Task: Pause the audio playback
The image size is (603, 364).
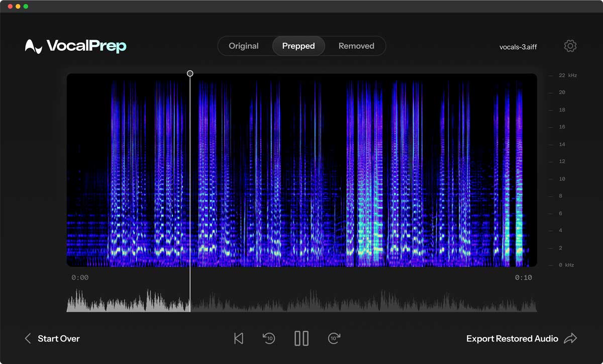Action: pyautogui.click(x=301, y=338)
